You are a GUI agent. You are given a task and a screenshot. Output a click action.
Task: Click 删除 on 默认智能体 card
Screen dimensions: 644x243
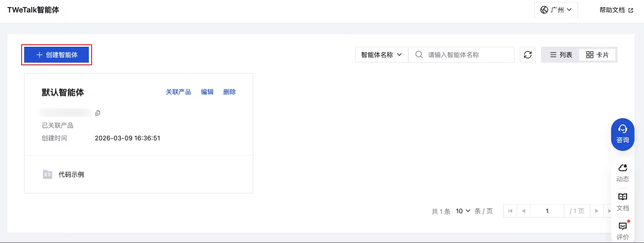pyautogui.click(x=230, y=92)
